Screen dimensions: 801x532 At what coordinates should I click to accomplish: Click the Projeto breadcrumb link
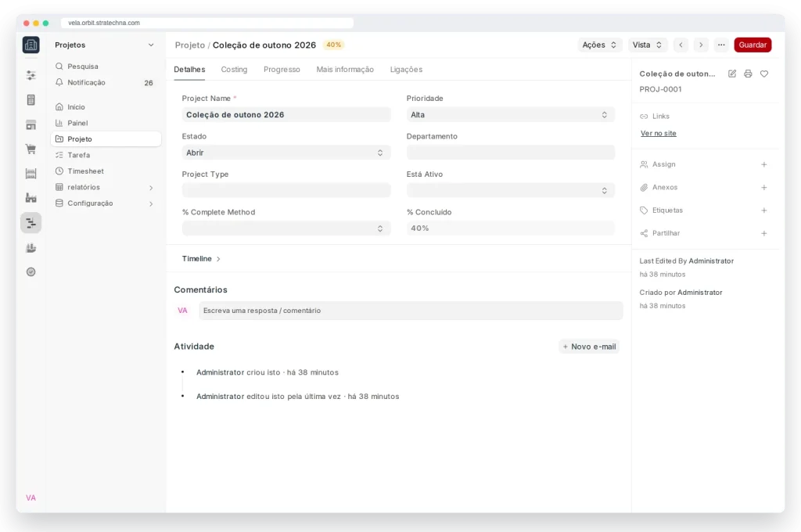pos(189,45)
